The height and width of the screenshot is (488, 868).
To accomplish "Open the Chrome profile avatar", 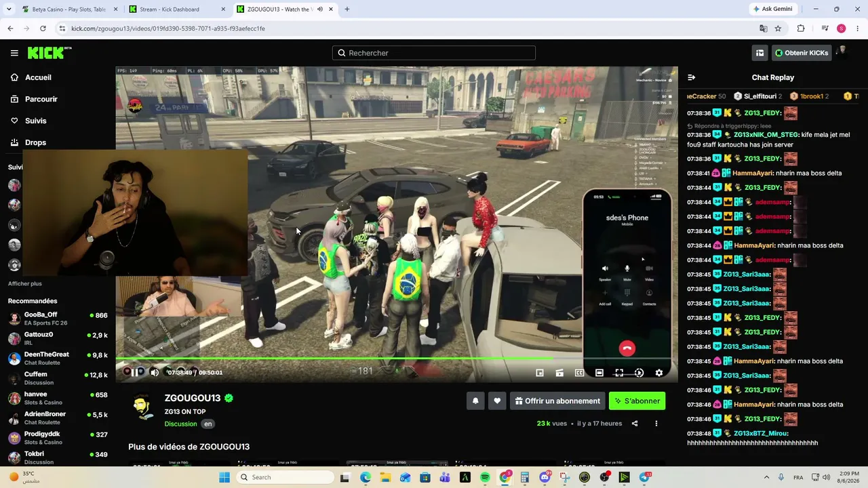I will coord(842,28).
